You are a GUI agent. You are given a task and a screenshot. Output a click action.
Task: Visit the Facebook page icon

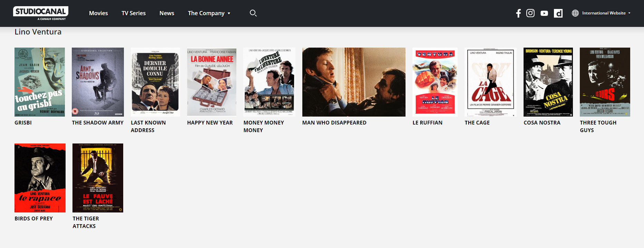pos(518,13)
